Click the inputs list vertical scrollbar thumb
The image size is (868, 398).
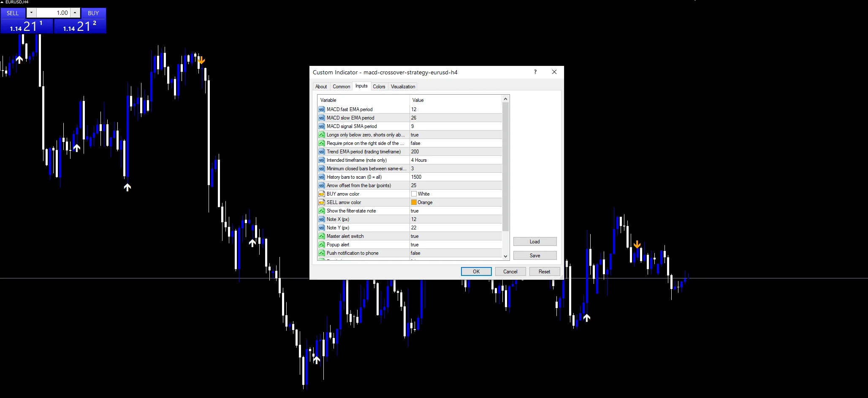pyautogui.click(x=505, y=166)
